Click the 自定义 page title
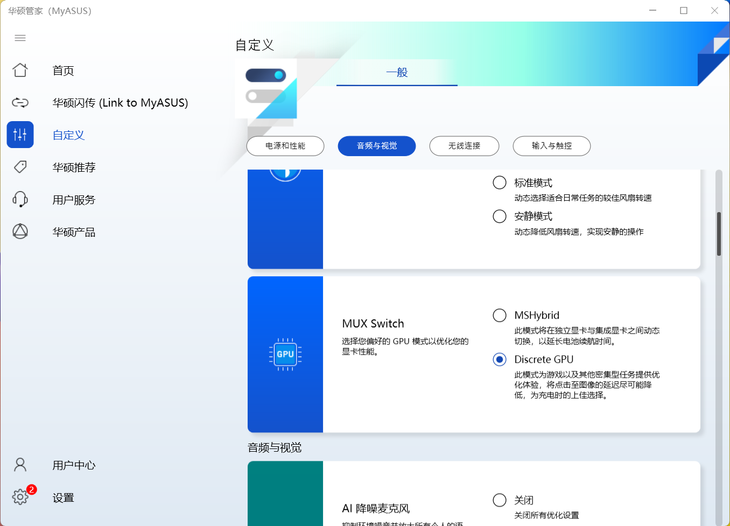Viewport: 730px width, 526px height. pos(255,45)
